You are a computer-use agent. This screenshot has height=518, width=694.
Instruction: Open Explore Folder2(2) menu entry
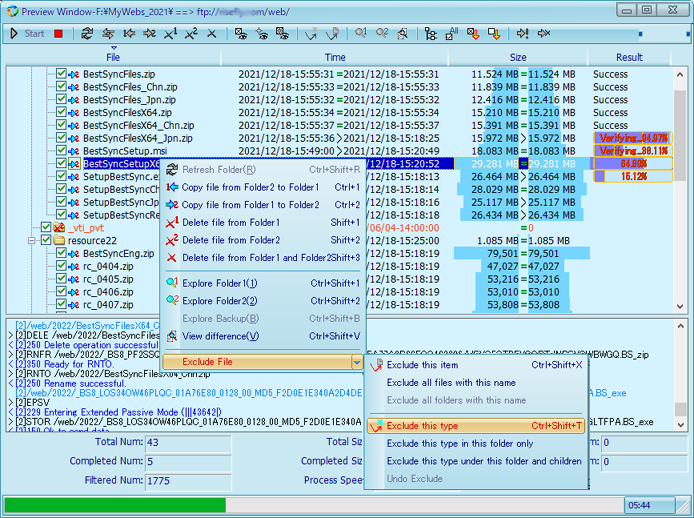tap(263, 301)
